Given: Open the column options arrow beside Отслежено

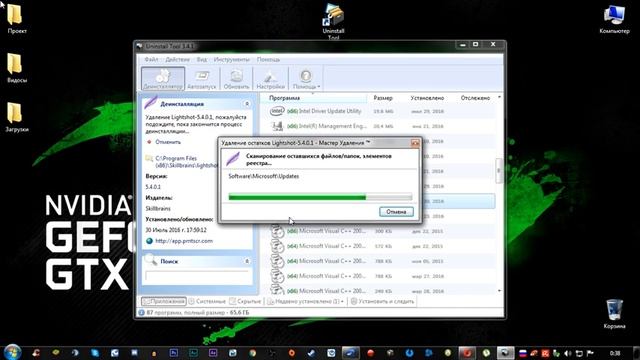Looking at the screenshot, I should pos(499,98).
